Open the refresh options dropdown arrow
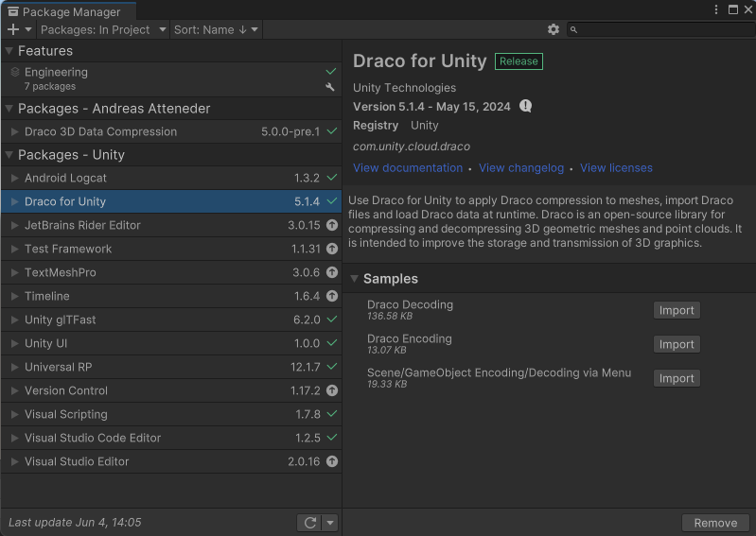 [x=330, y=523]
